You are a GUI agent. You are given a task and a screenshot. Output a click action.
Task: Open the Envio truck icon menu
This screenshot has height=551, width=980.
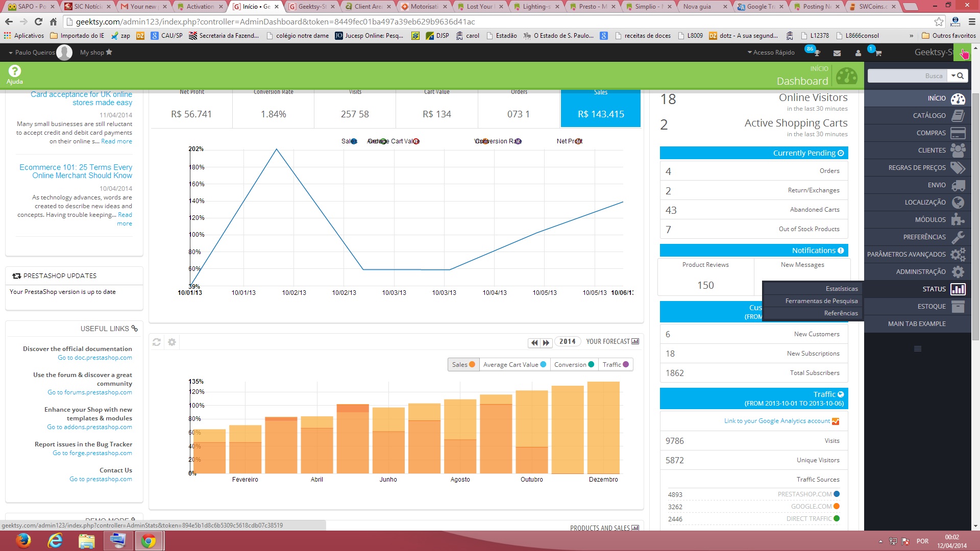click(x=958, y=185)
